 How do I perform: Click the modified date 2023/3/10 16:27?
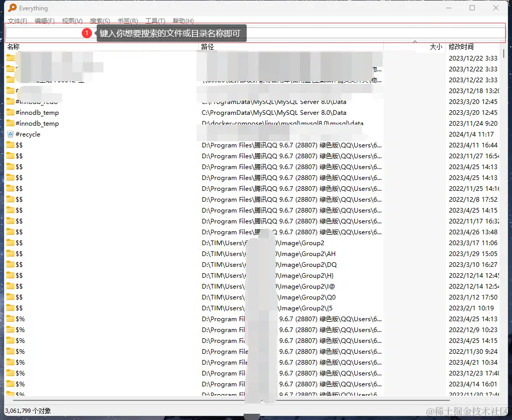473,264
